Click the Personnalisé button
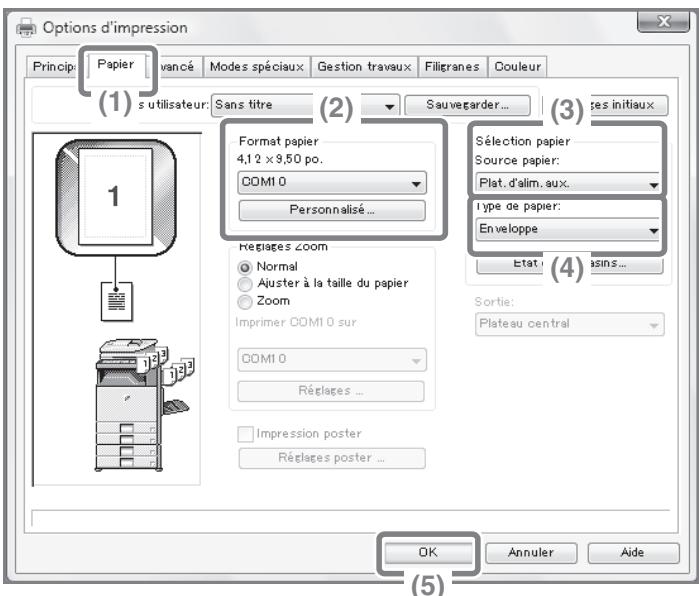Image resolution: width=699 pixels, height=596 pixels. (x=332, y=210)
